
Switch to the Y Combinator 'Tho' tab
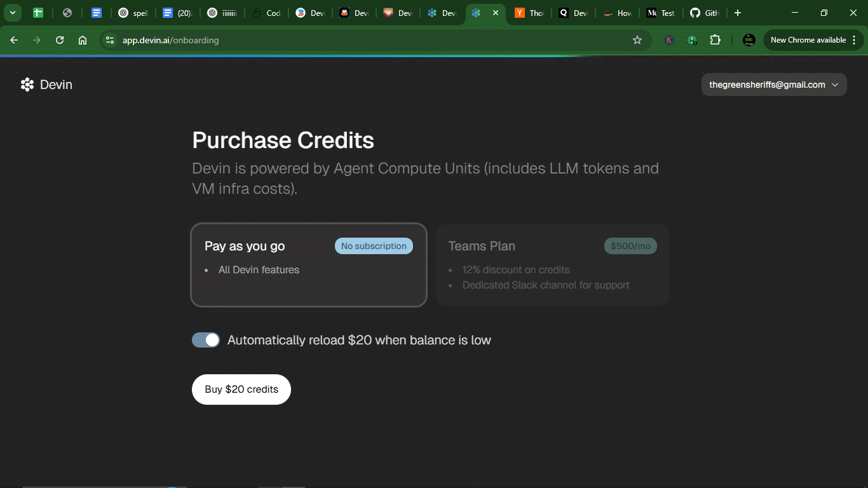point(529,13)
